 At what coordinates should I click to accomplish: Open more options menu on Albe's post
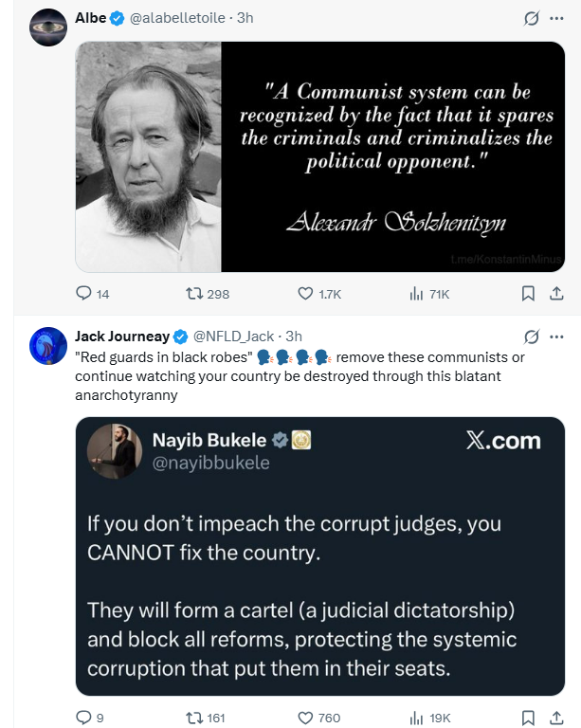pyautogui.click(x=556, y=18)
